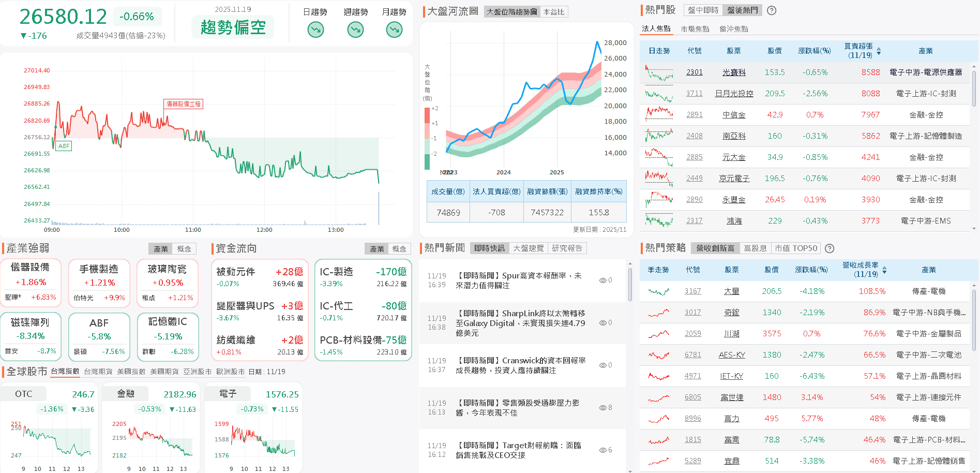
Task: Click the 月趨勢 monthly trend circle icon
Action: coord(394,29)
